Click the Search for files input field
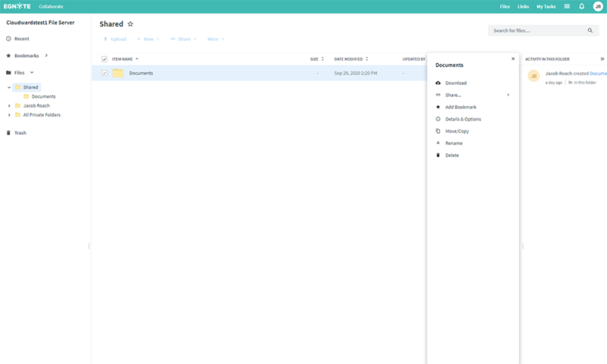Screen dimensions: 607x364 tap(535, 30)
